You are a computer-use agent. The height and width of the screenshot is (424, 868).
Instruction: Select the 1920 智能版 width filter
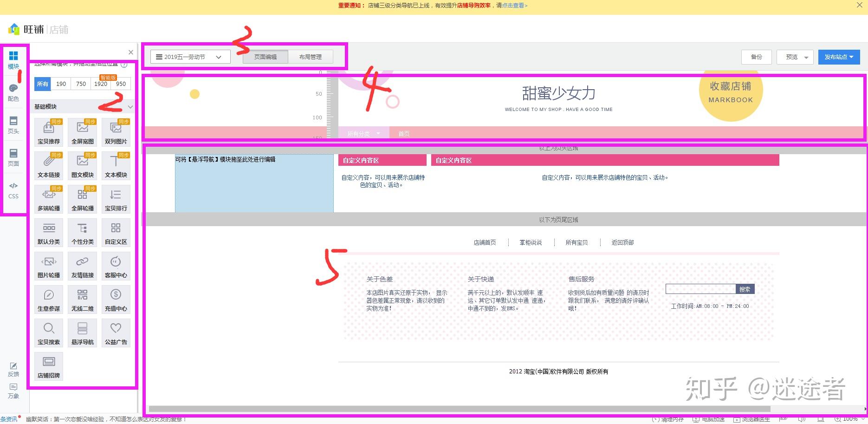(100, 84)
